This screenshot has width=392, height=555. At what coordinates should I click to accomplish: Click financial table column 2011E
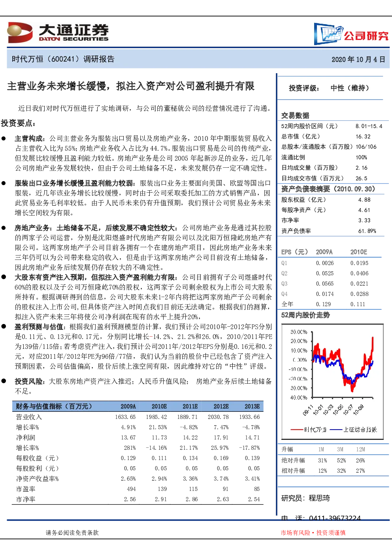190,406
